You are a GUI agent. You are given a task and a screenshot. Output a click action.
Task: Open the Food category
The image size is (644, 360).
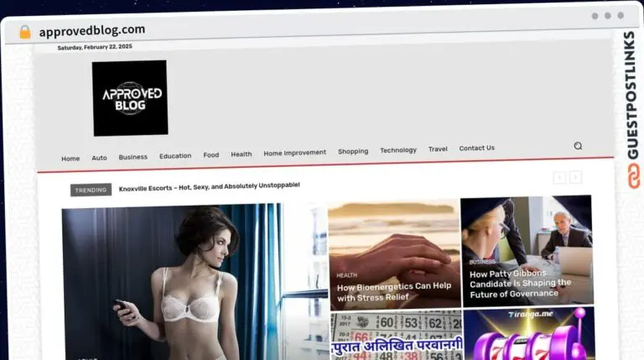point(210,155)
